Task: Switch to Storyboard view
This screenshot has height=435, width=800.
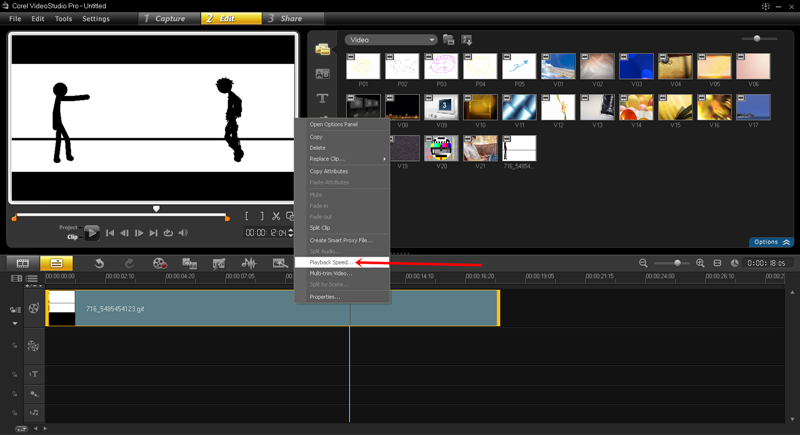Action: [22, 263]
